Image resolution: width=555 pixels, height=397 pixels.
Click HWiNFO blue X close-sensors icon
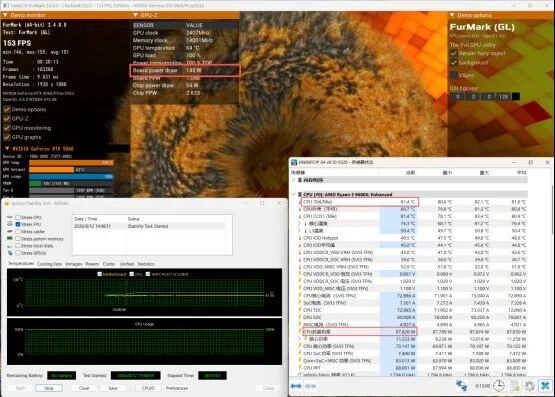(545, 385)
